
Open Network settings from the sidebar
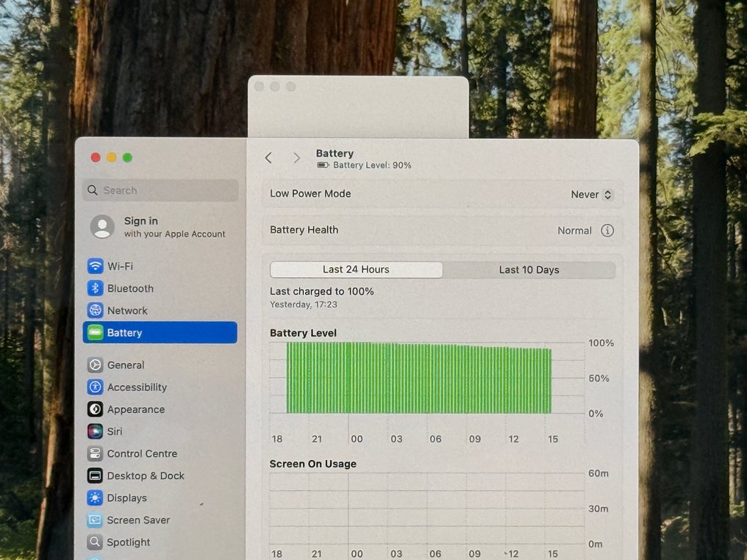coord(96,310)
